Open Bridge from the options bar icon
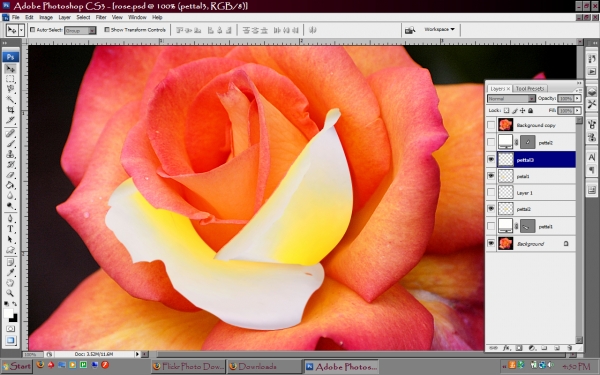Image resolution: width=600 pixels, height=375 pixels. click(x=410, y=30)
